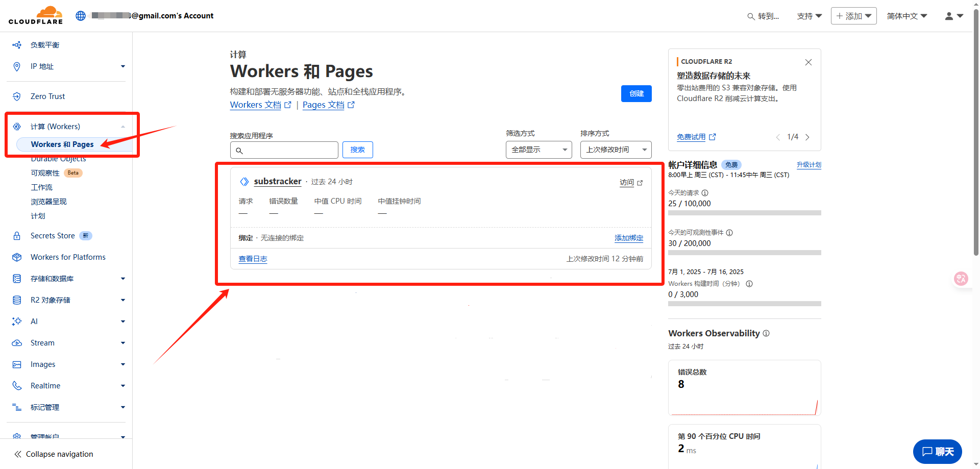Go to next promo card arrow
Viewport: 980px width, 469px height.
[807, 137]
